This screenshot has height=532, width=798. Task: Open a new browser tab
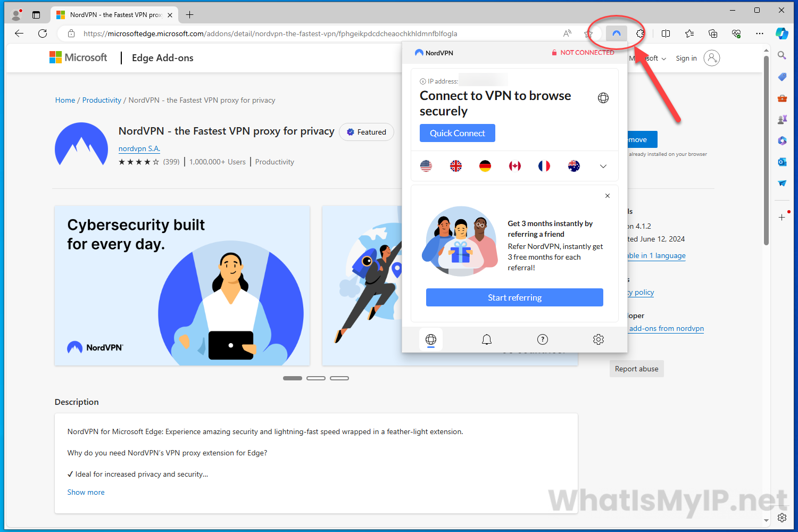coord(189,15)
